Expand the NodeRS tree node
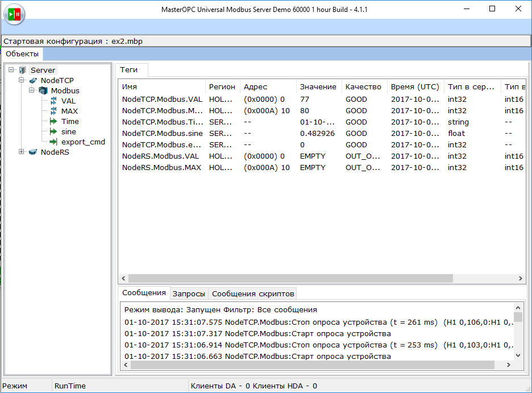532x393 pixels. click(20, 152)
